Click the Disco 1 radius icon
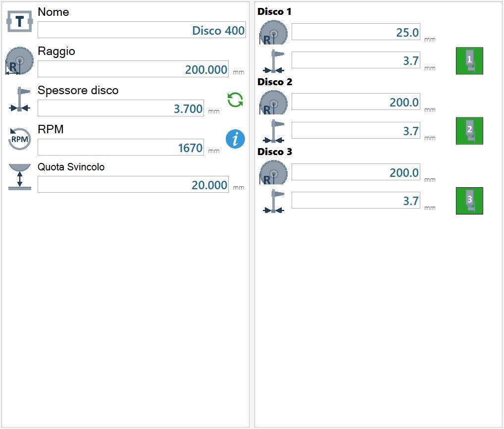This screenshot has width=504, height=429. (x=273, y=32)
